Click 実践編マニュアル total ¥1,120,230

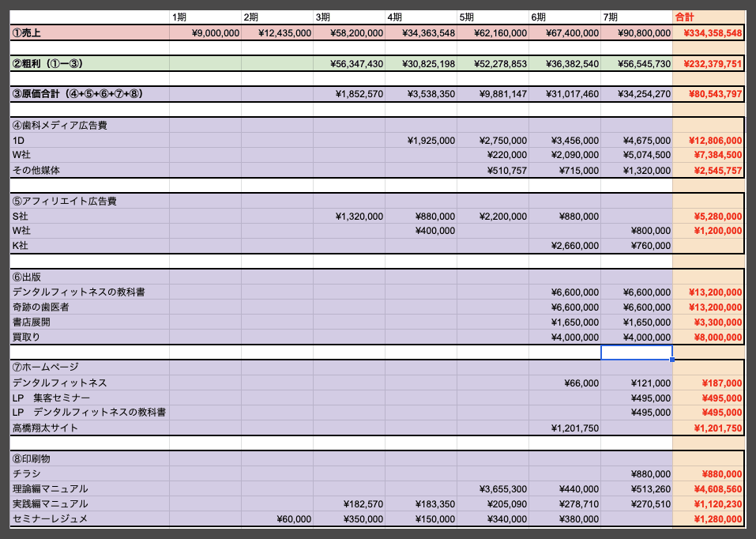pyautogui.click(x=709, y=503)
